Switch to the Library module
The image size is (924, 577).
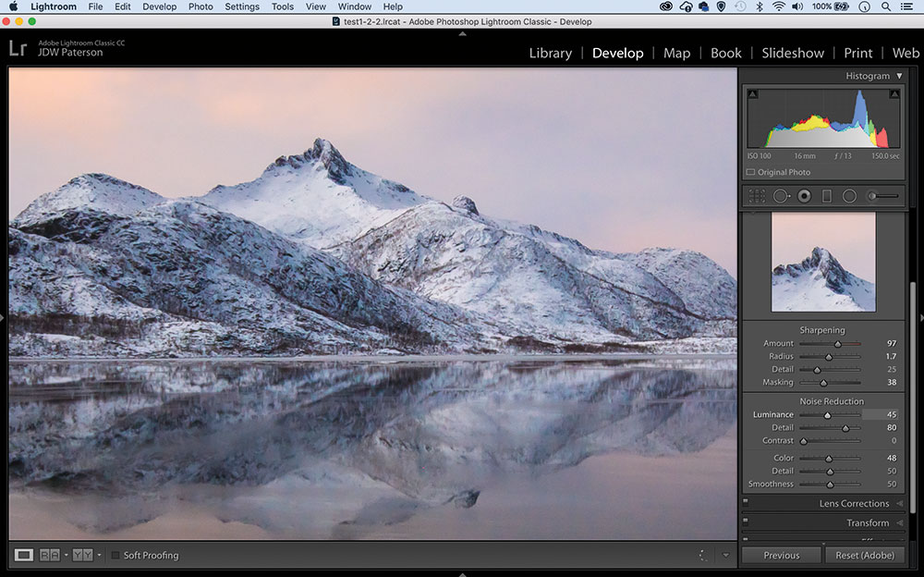[551, 53]
